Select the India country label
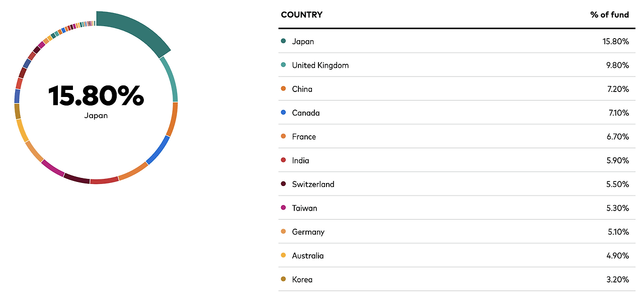This screenshot has height=292, width=644. pos(301,160)
